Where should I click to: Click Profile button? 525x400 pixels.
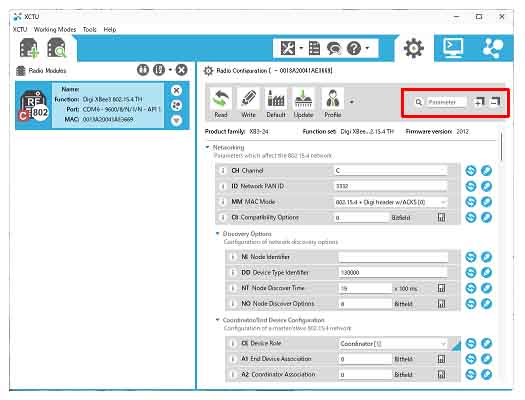coord(332,103)
